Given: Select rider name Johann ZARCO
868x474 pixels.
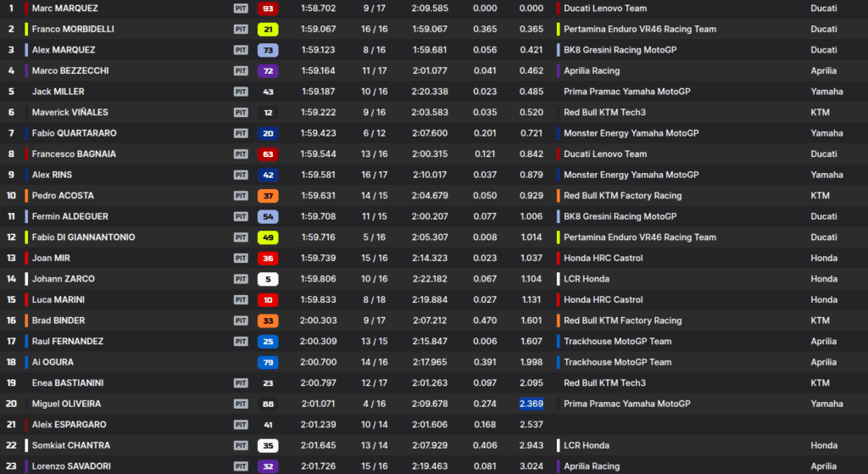Looking at the screenshot, I should click(63, 279).
